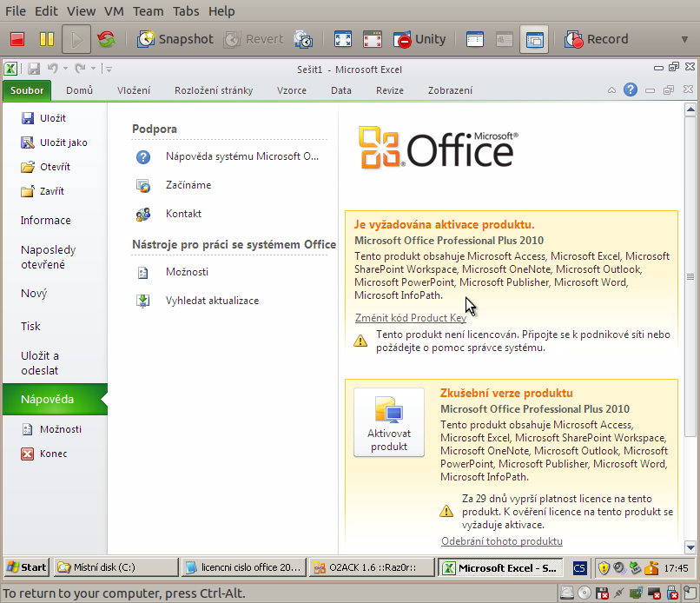Click Uložit in the backstage sidebar

pyautogui.click(x=43, y=118)
